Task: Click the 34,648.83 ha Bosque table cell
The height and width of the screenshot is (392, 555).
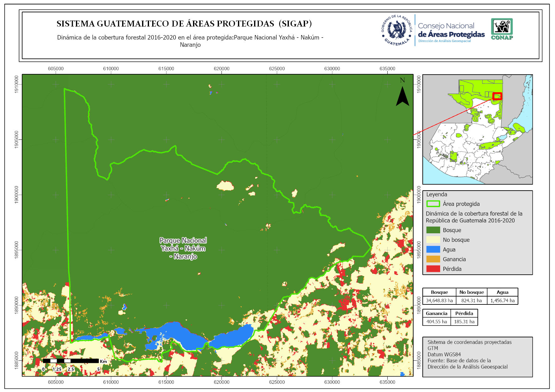Action: click(x=439, y=300)
